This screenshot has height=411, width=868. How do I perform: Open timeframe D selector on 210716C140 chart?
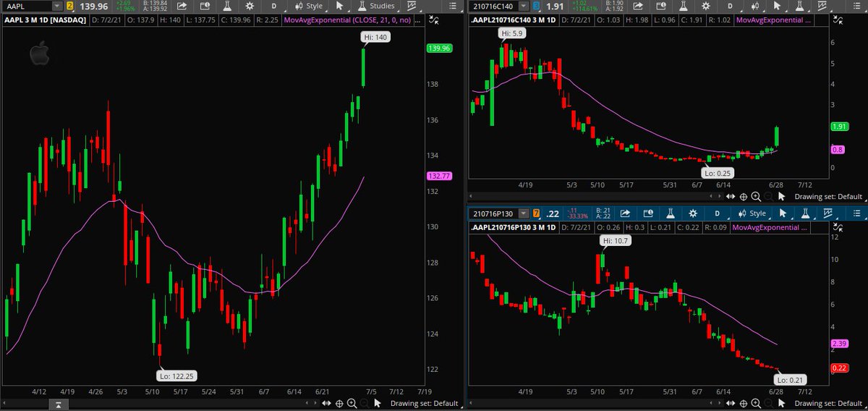pos(731,6)
